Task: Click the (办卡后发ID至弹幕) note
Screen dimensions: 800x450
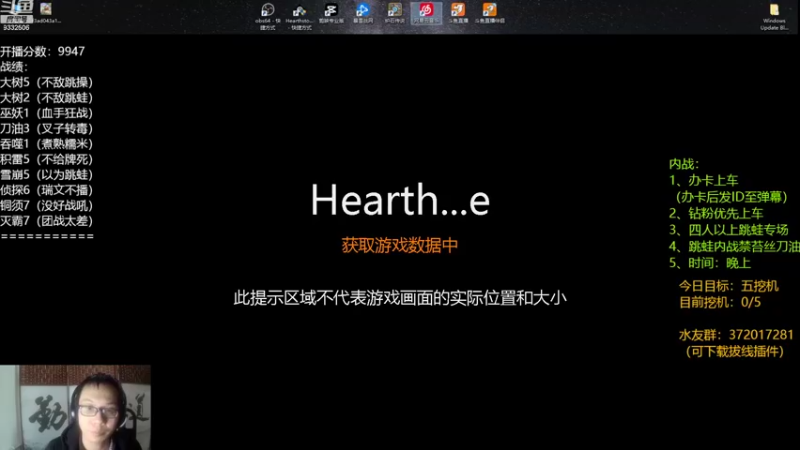Action: coord(732,197)
